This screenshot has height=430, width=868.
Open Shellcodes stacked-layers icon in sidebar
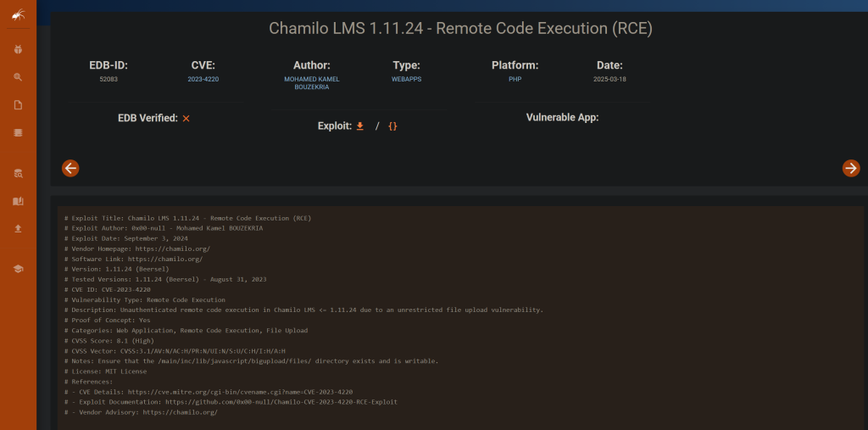[18, 133]
